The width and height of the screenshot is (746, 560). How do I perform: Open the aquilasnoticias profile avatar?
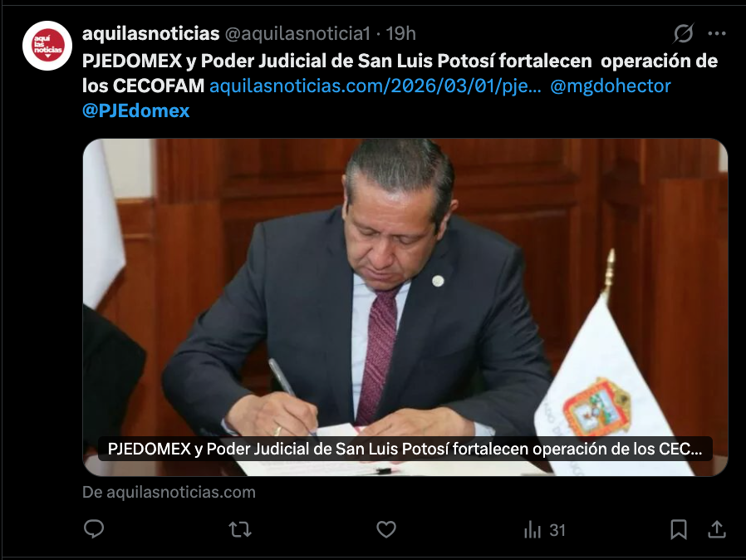coord(47,46)
